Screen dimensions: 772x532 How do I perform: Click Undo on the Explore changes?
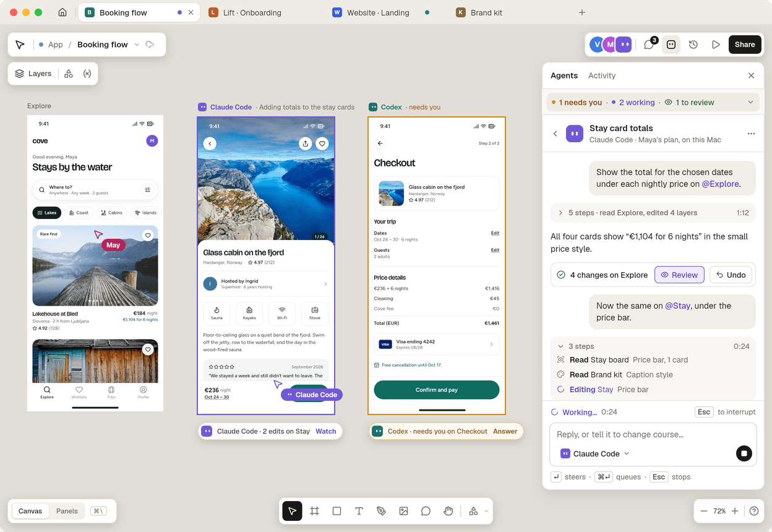[x=731, y=275]
